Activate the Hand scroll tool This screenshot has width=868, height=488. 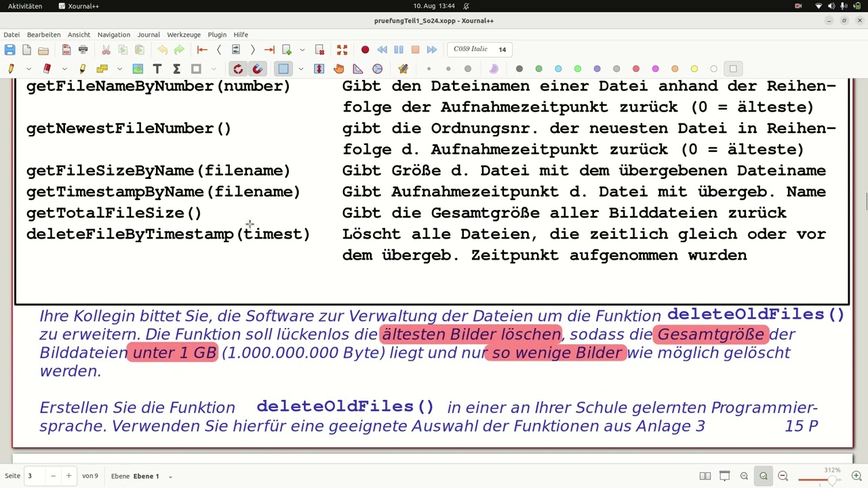338,68
